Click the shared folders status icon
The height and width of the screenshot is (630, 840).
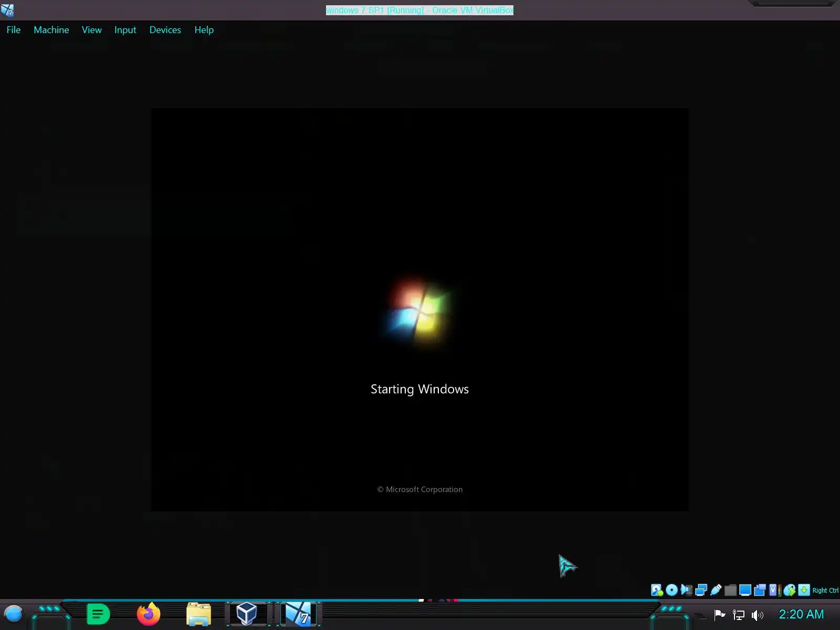(730, 590)
